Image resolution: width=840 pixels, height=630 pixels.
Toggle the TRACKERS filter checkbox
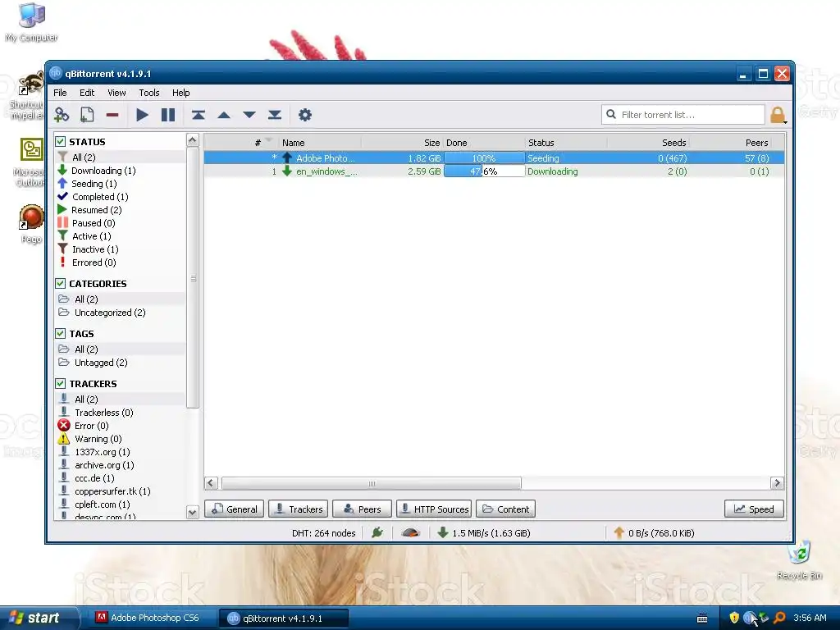61,384
